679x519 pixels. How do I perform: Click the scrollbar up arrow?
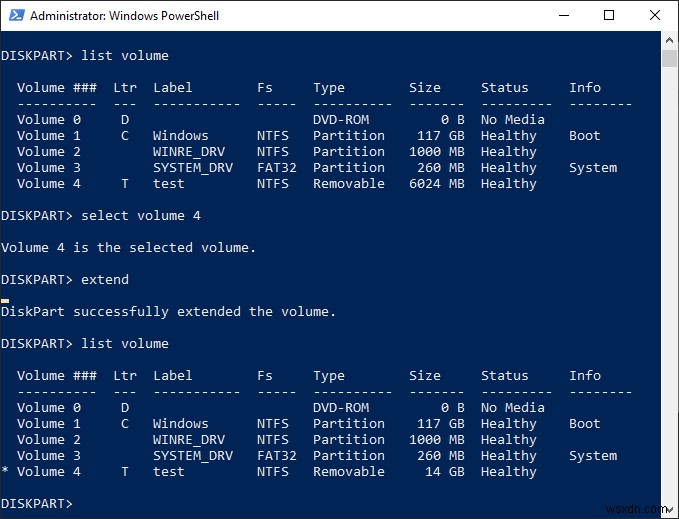point(669,40)
